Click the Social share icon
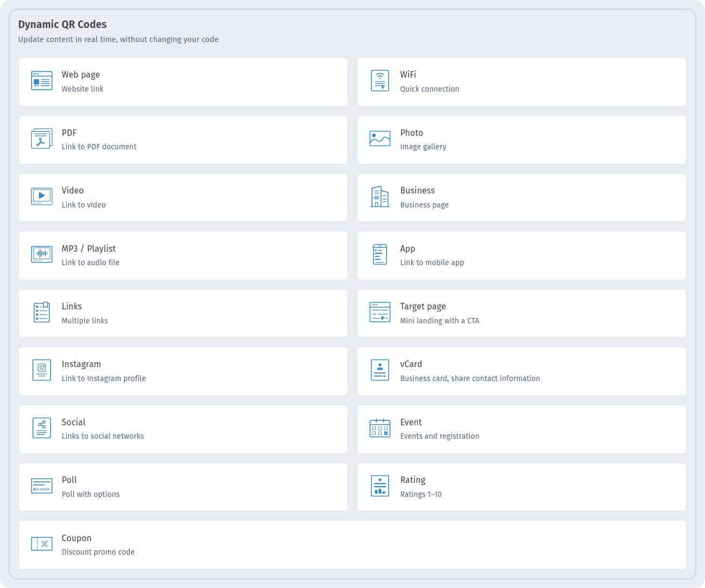This screenshot has width=705, height=588. tap(42, 428)
